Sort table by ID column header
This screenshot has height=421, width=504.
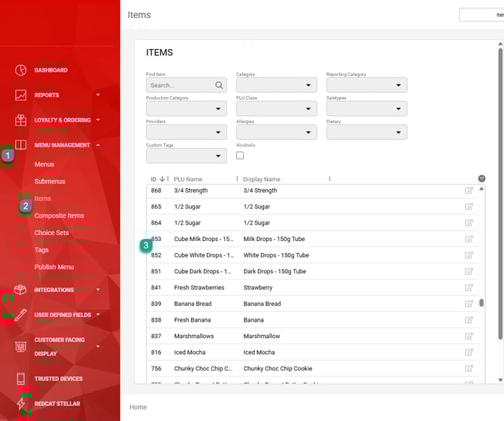(153, 179)
